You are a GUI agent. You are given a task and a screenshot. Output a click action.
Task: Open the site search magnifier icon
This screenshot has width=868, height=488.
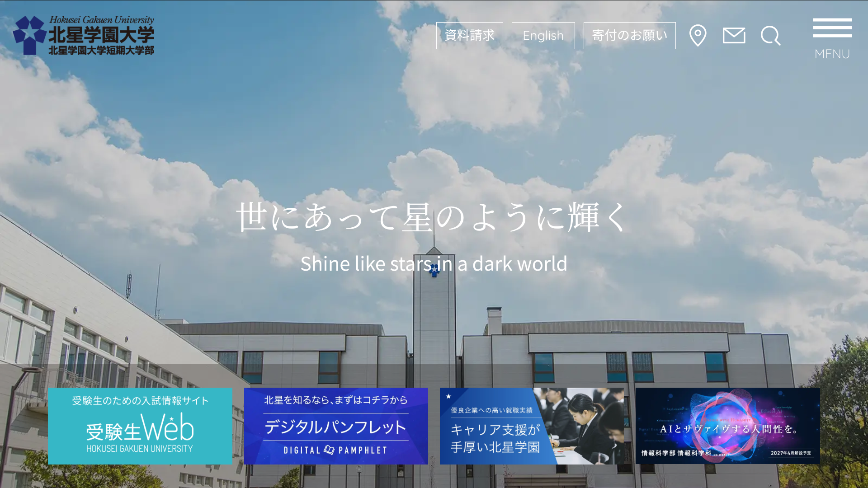(770, 36)
